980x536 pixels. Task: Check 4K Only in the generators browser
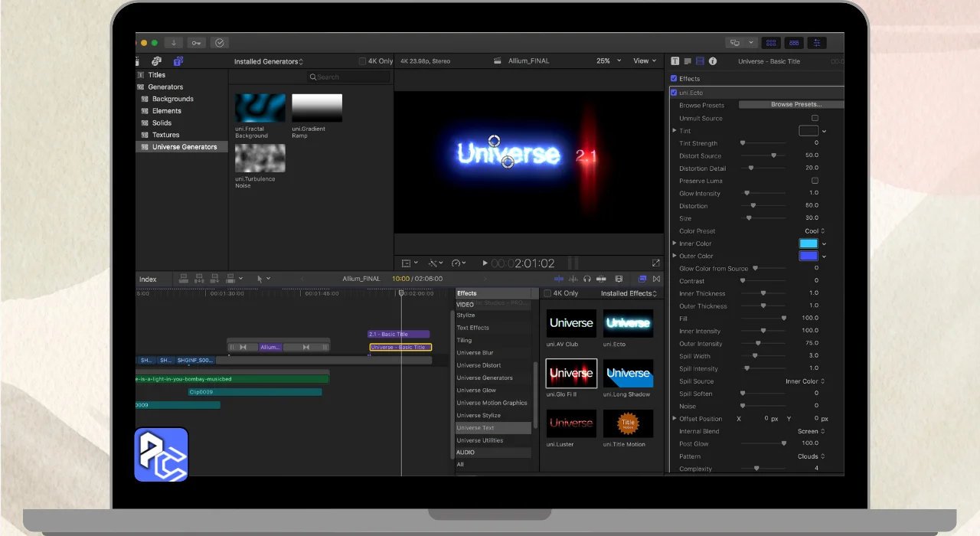(x=363, y=61)
